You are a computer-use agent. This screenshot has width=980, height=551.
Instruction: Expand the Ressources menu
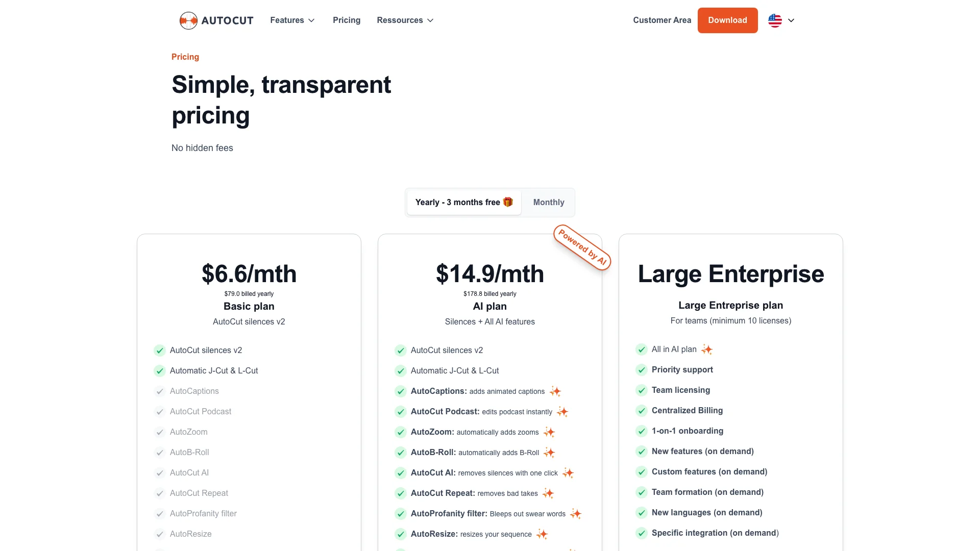tap(405, 20)
